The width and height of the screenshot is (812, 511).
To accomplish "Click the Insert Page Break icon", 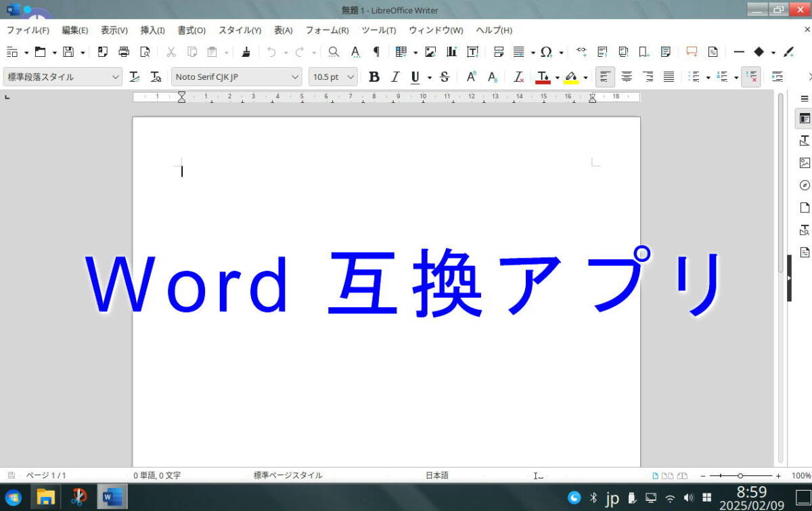I will tap(499, 51).
